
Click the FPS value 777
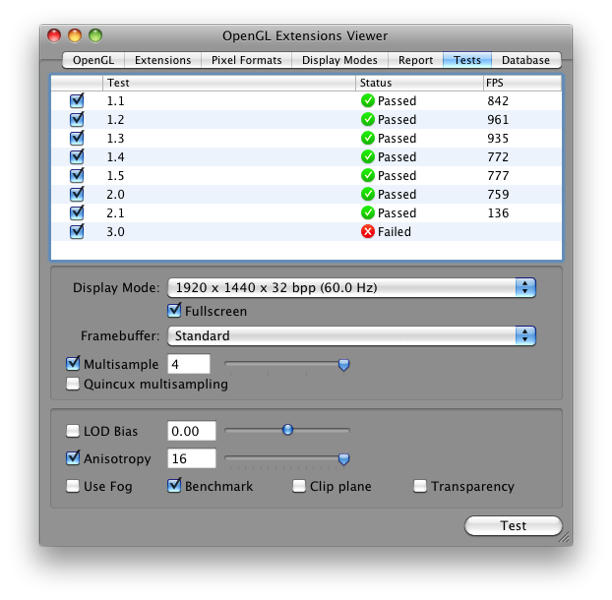[498, 176]
